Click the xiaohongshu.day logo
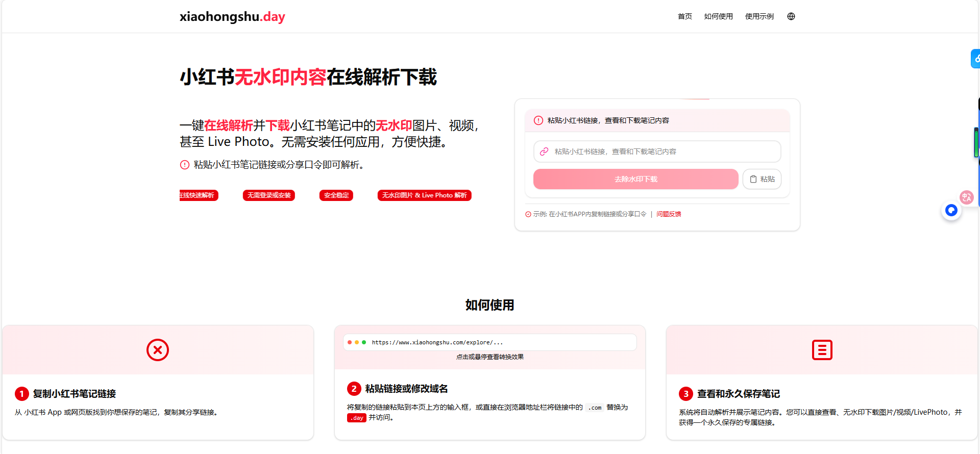The image size is (980, 454). (x=232, y=16)
